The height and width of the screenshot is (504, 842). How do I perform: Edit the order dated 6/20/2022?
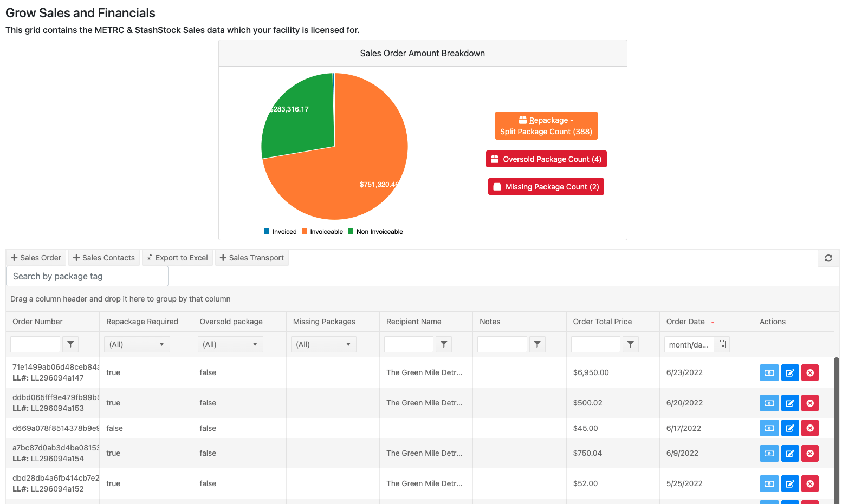pyautogui.click(x=790, y=403)
